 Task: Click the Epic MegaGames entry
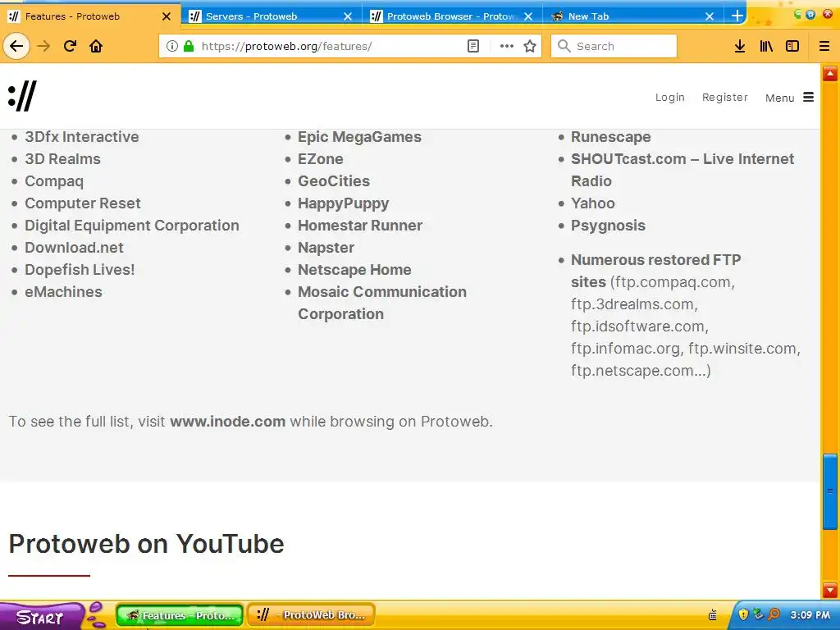tap(359, 137)
